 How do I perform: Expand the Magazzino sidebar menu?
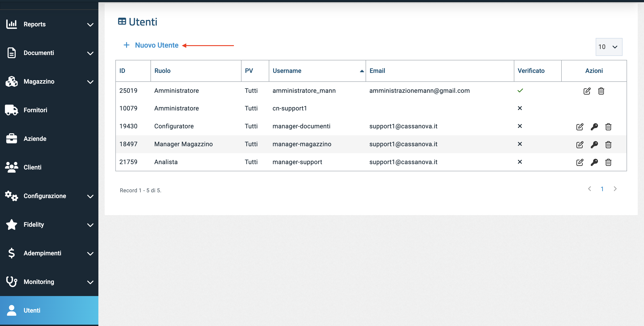49,81
